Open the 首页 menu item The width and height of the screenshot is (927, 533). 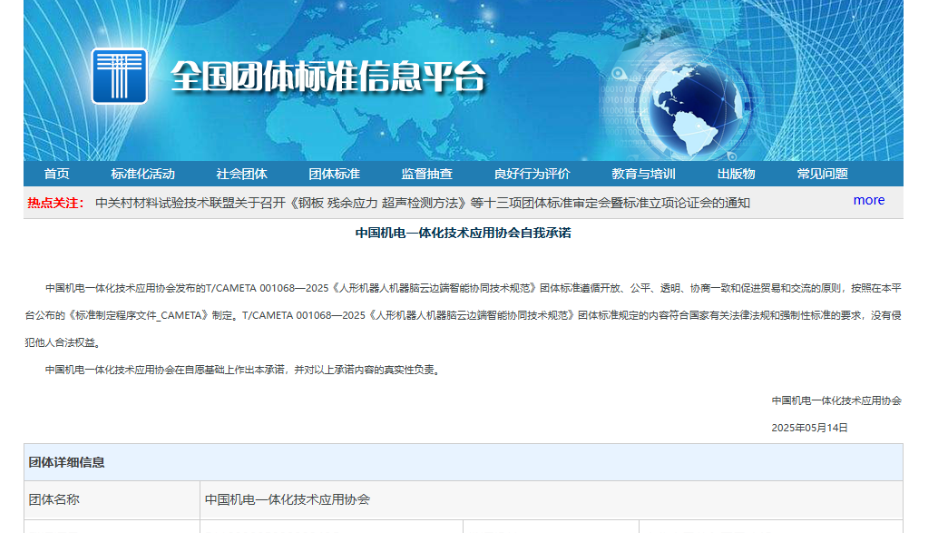click(57, 174)
